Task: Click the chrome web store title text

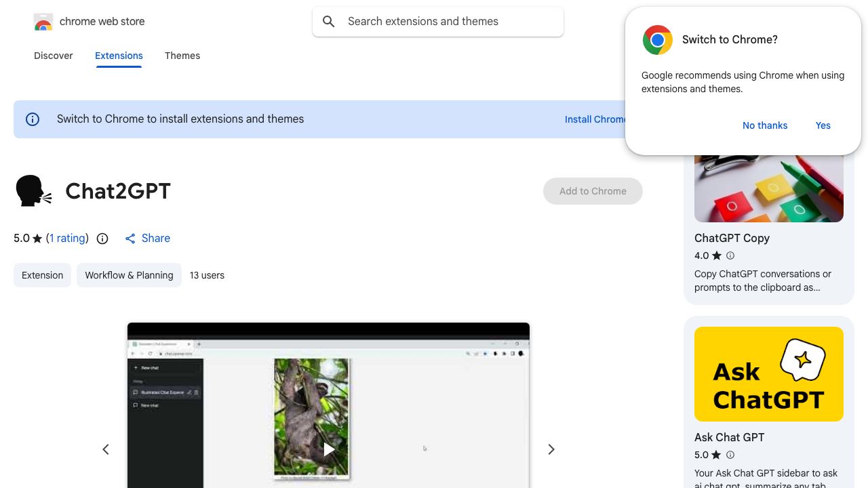Action: (102, 22)
